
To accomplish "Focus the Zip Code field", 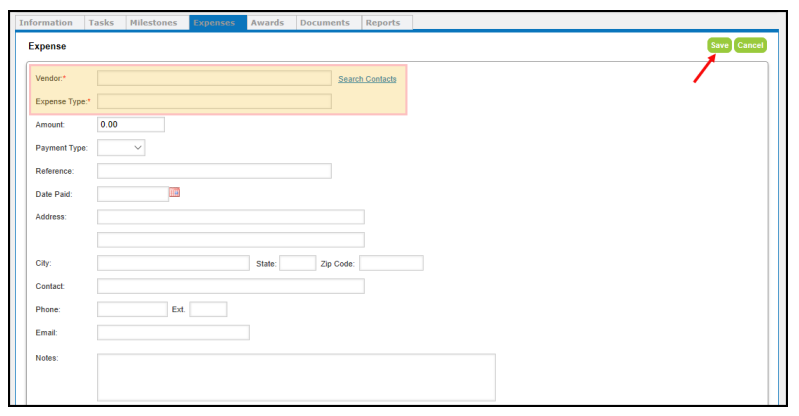I will point(391,263).
